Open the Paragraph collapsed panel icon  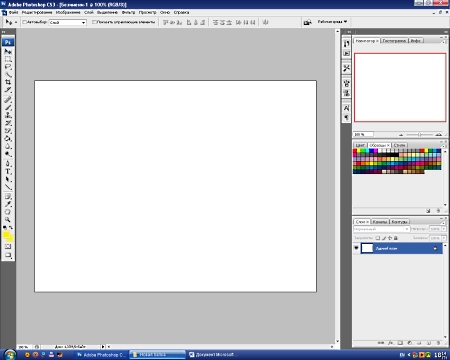point(346,118)
